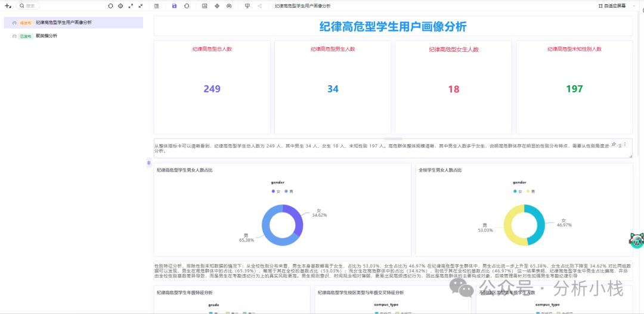This screenshot has height=314, width=644.
Task: Toggle 女 legend in 全校学生男女人数占比 chart
Action: tap(518, 191)
